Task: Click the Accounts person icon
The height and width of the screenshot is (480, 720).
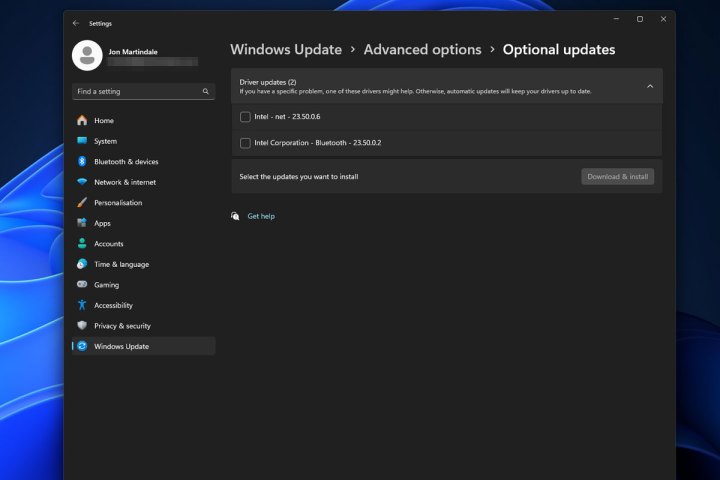Action: (82, 243)
